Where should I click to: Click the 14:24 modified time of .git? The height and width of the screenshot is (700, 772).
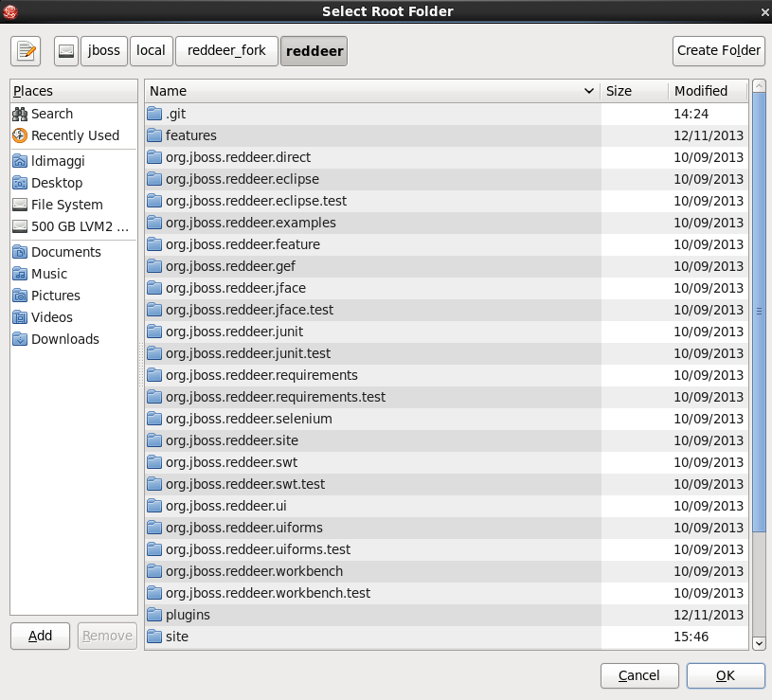coord(691,114)
